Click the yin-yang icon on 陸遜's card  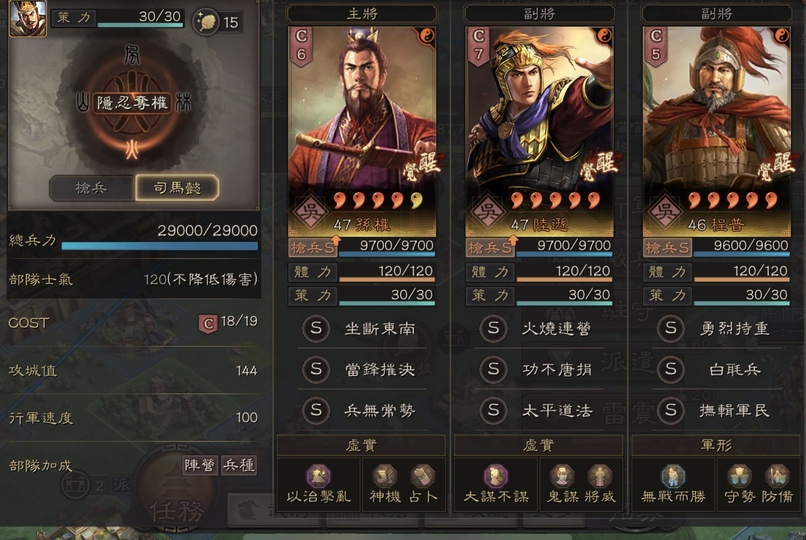[603, 35]
